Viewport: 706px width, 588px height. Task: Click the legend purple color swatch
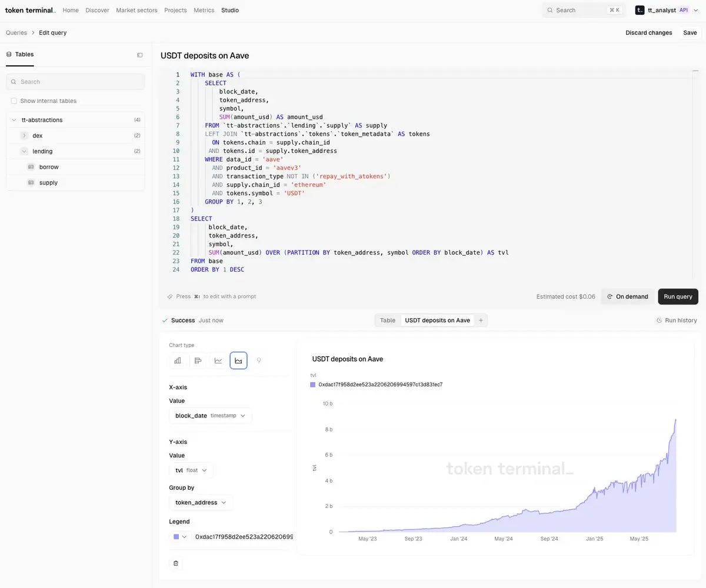(176, 537)
